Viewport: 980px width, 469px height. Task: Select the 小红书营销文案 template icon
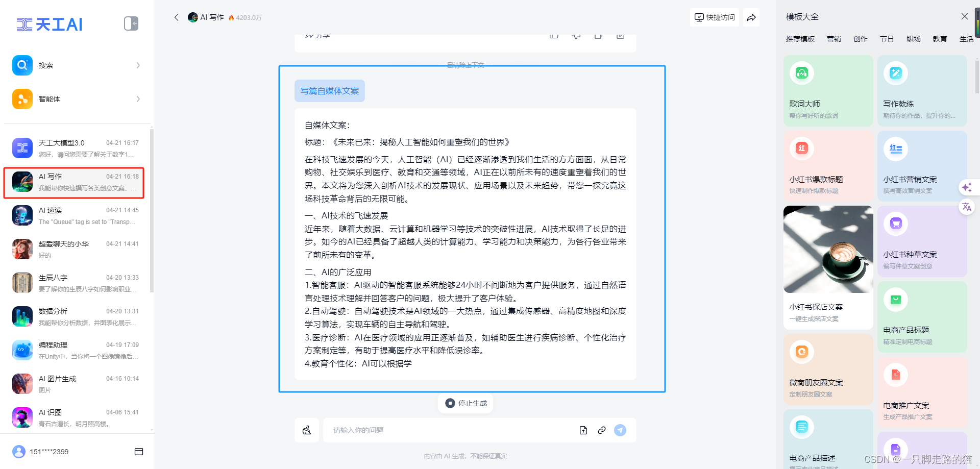[896, 149]
